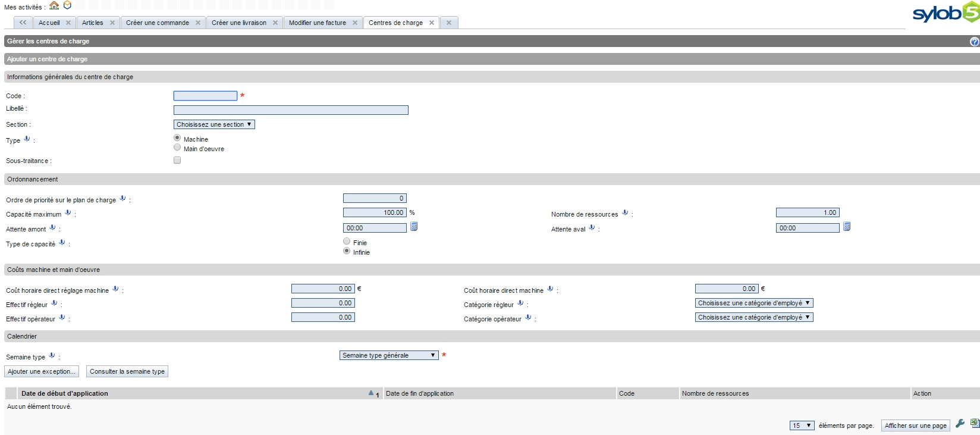This screenshot has height=435, width=980.
Task: Switch to the Créer une commande tab
Action: (x=158, y=23)
